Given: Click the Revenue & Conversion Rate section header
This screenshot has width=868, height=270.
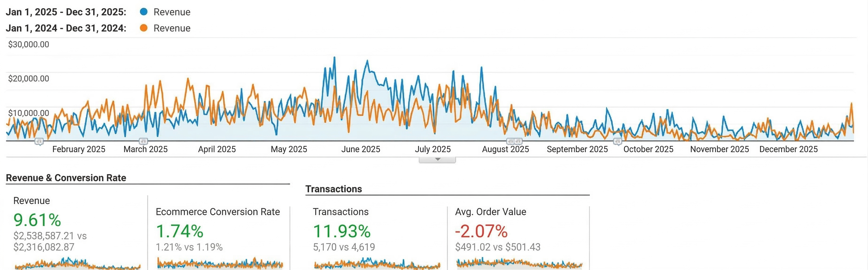Looking at the screenshot, I should click(x=66, y=178).
